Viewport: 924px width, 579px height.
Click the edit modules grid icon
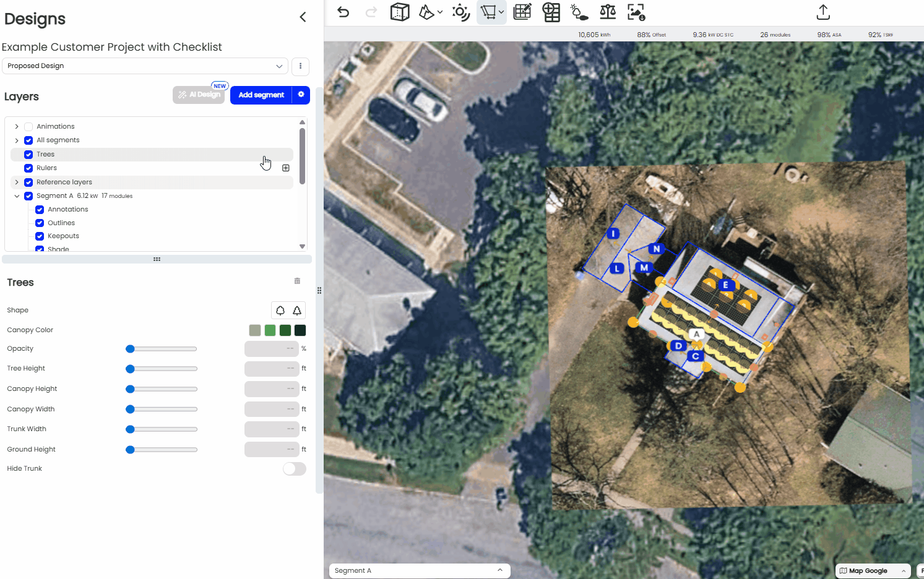click(522, 12)
